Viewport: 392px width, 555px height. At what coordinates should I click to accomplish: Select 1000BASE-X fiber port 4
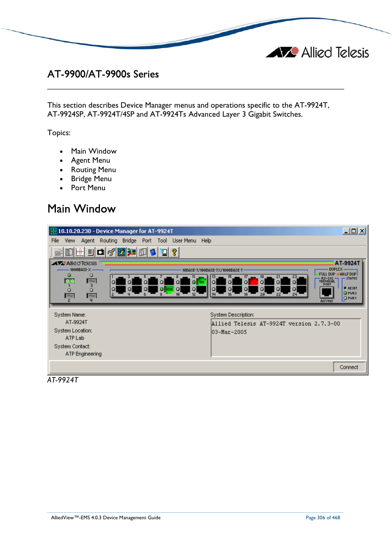[92, 296]
